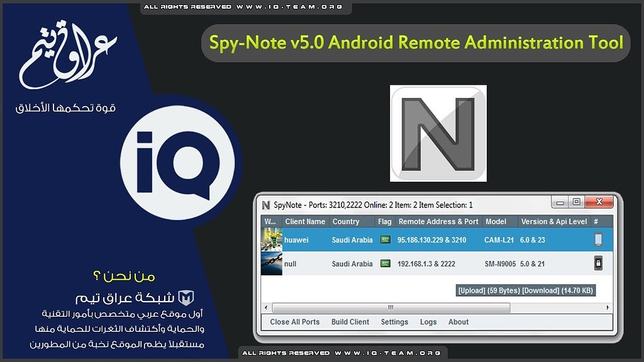644x362 pixels.
Task: Click the Saudi flag in null row
Action: tap(385, 264)
